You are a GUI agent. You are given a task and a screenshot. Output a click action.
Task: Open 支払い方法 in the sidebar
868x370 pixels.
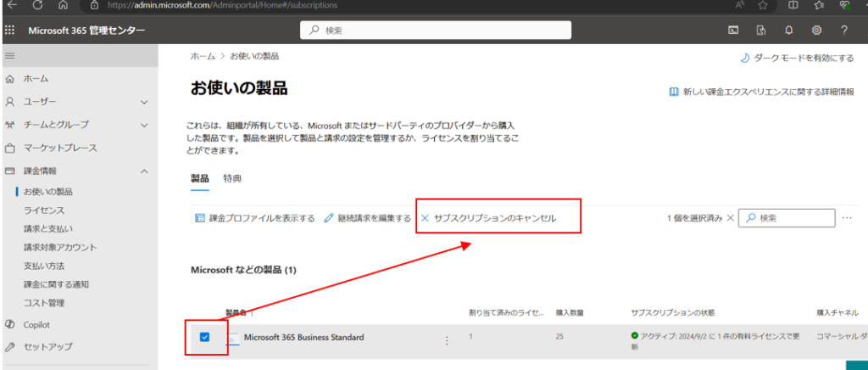coord(44,266)
